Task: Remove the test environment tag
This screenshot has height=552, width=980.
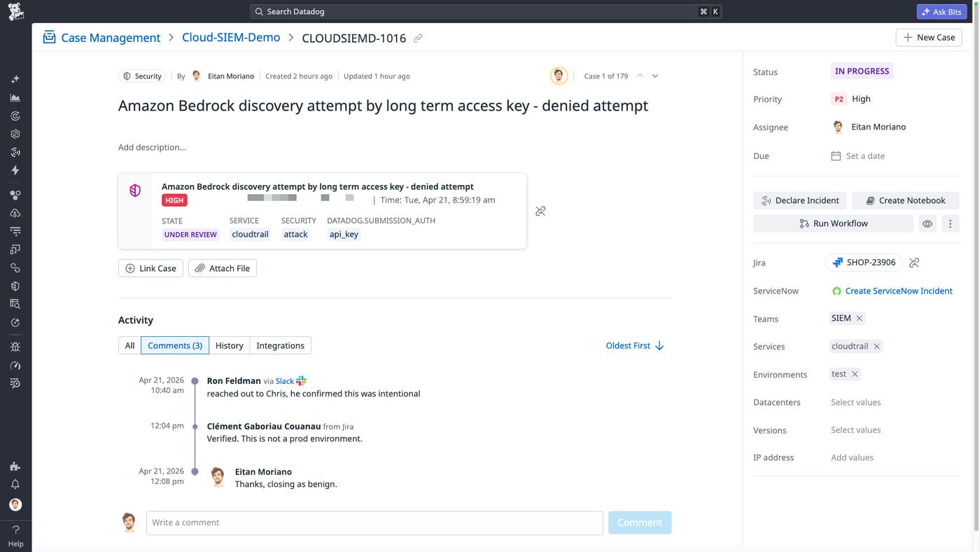Action: pyautogui.click(x=855, y=374)
